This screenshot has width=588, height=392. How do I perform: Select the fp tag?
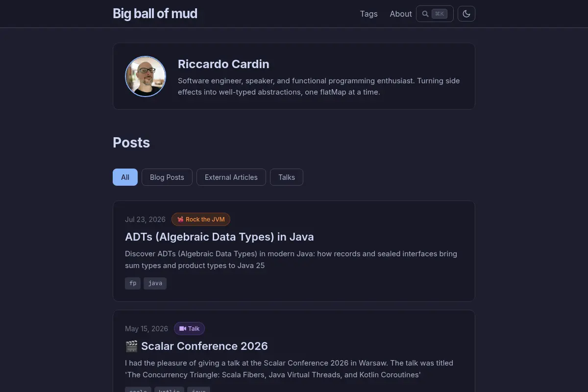click(133, 283)
